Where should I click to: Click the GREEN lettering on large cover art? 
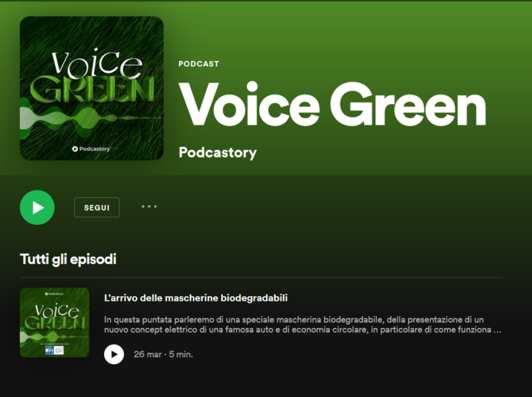(92, 89)
